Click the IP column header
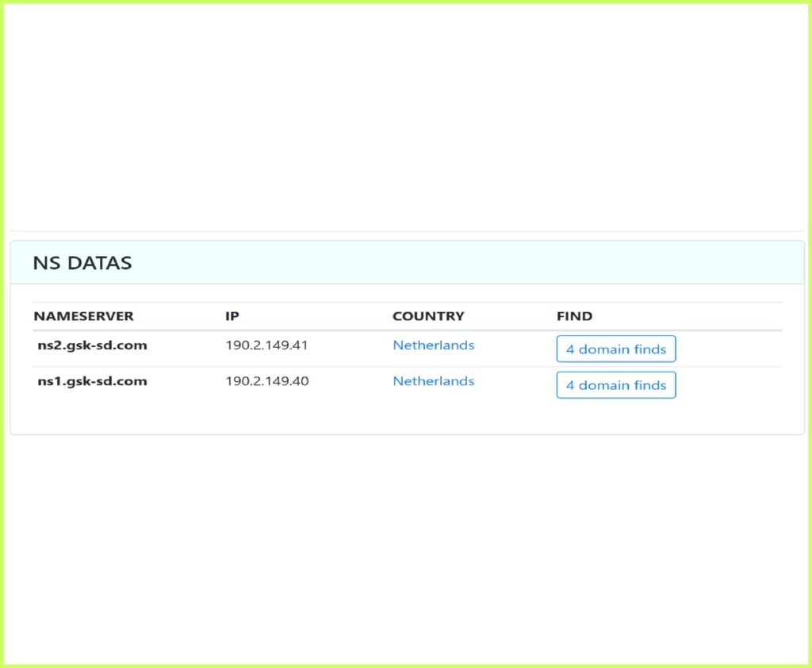The width and height of the screenshot is (812, 668). pos(232,316)
